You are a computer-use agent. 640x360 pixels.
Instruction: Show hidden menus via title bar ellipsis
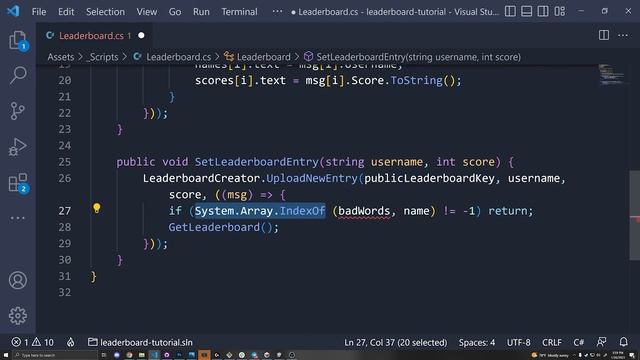click(x=277, y=11)
